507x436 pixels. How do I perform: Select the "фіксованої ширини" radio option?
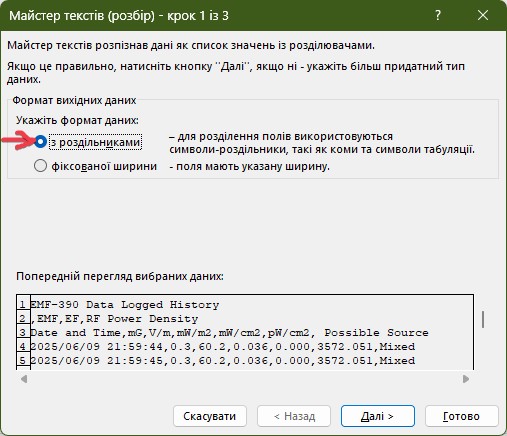(x=40, y=166)
